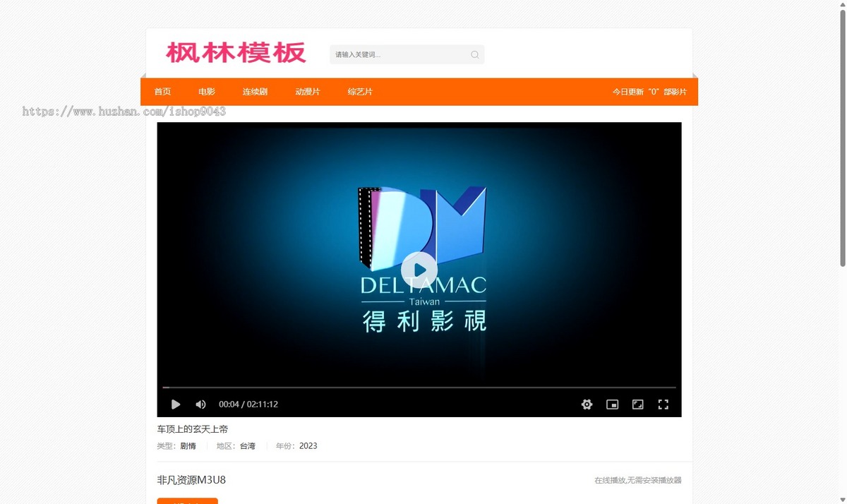Toggle web fullscreen mode icon
Viewport: 847px width, 504px height.
pos(637,404)
